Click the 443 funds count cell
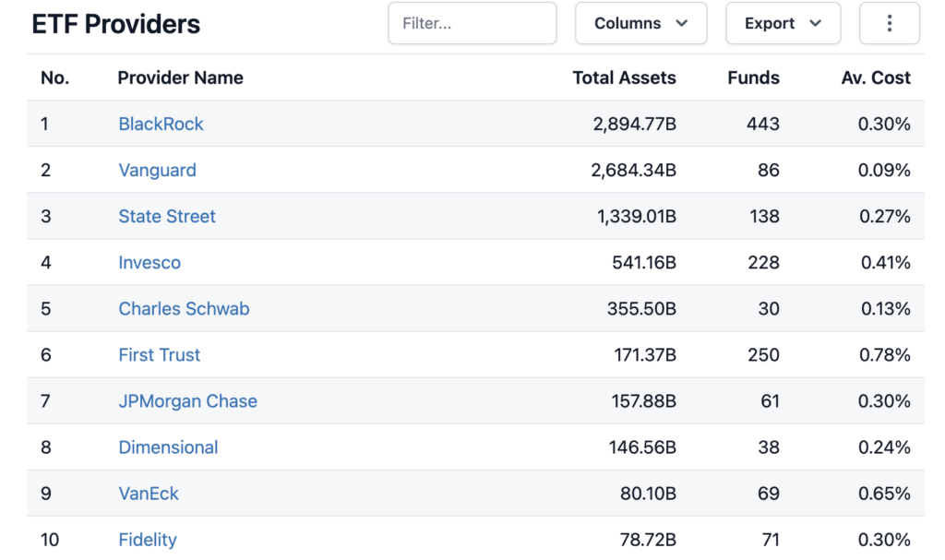The width and height of the screenshot is (945, 560). [x=763, y=124]
